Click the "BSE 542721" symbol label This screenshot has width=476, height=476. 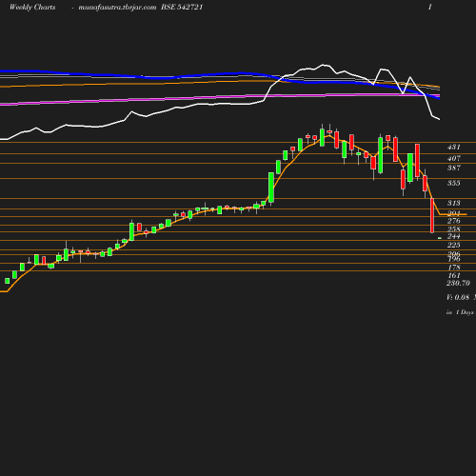click(182, 7)
